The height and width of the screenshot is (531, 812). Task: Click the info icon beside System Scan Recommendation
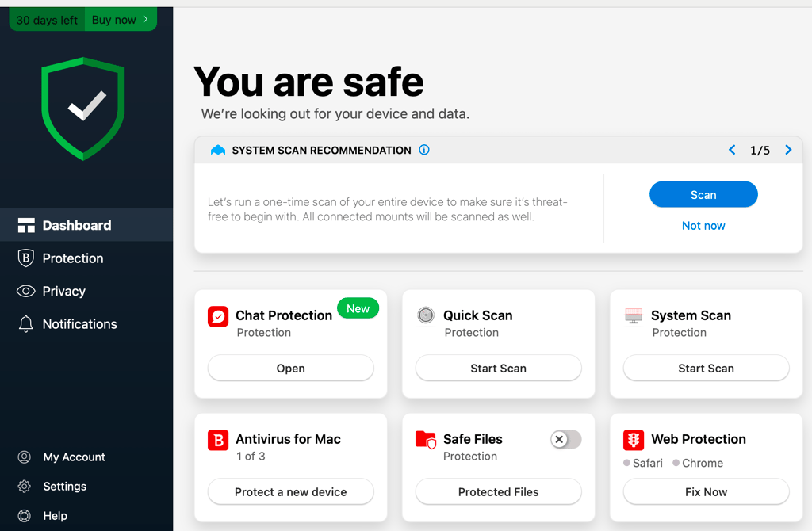[x=424, y=150]
